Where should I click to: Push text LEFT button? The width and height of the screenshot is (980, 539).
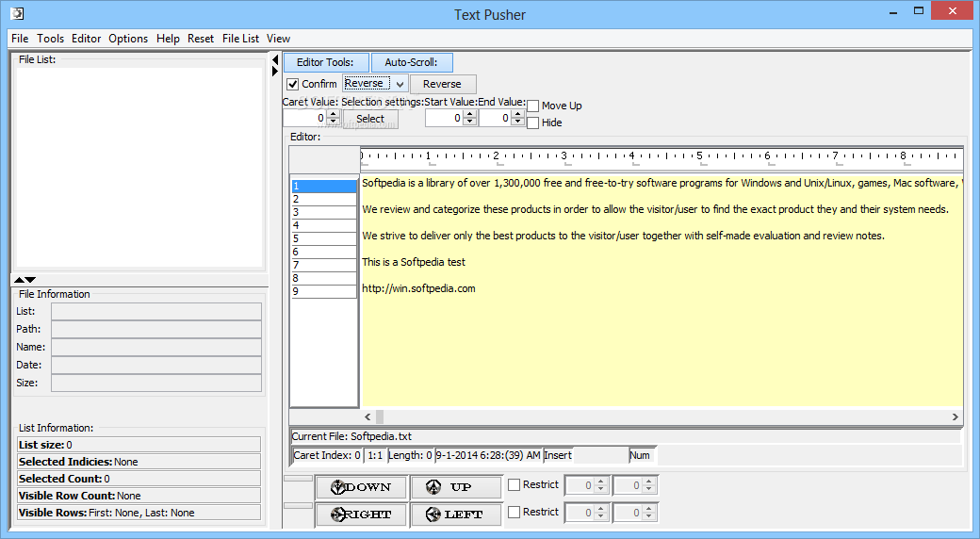click(456, 514)
